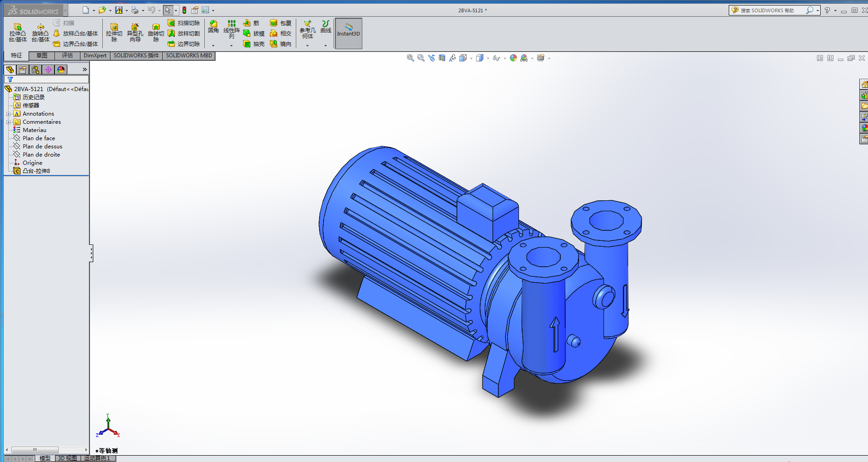Toggle the Select cursor tool

pyautogui.click(x=168, y=10)
